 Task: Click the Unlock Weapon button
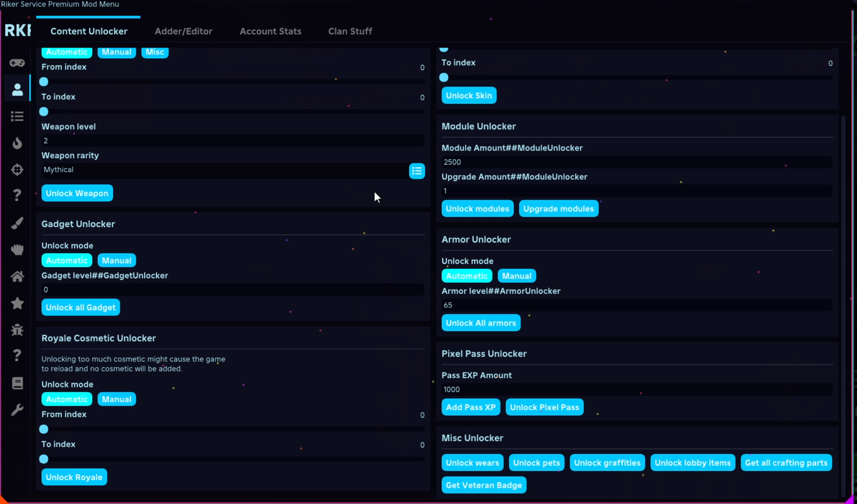click(77, 193)
